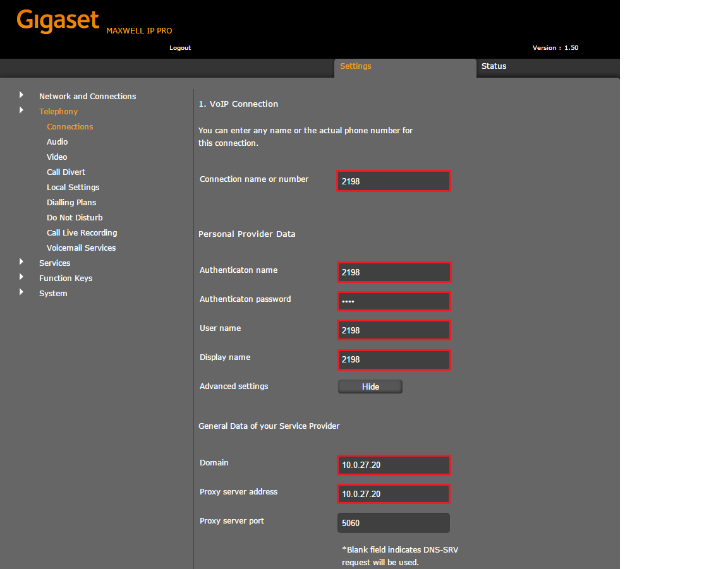Switch to the Status tab
The image size is (728, 569).
tap(494, 66)
